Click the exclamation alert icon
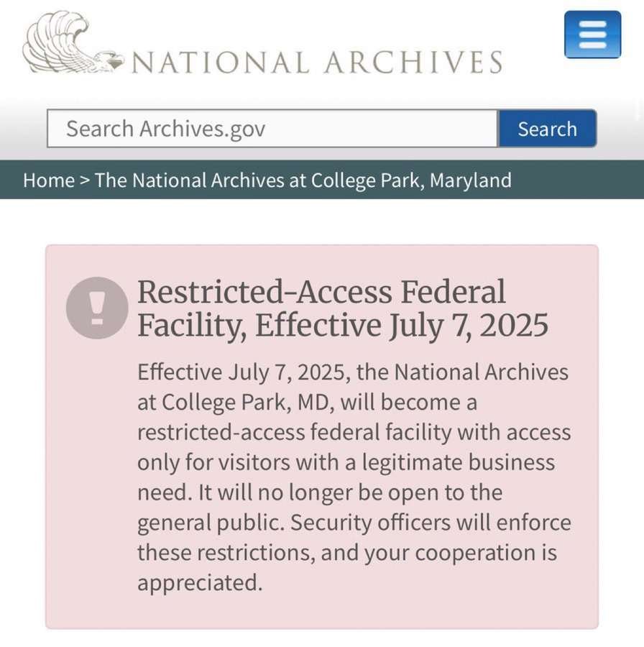 (x=96, y=308)
